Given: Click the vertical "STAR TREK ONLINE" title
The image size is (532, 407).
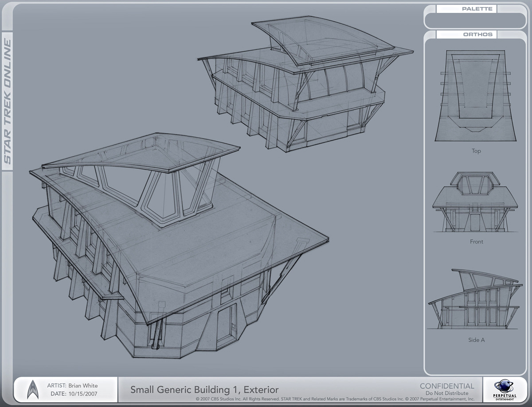Looking at the screenshot, I should 7,102.
